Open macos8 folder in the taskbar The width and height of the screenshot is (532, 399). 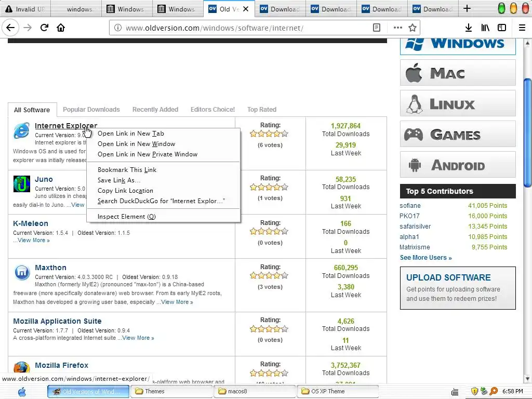255,391
